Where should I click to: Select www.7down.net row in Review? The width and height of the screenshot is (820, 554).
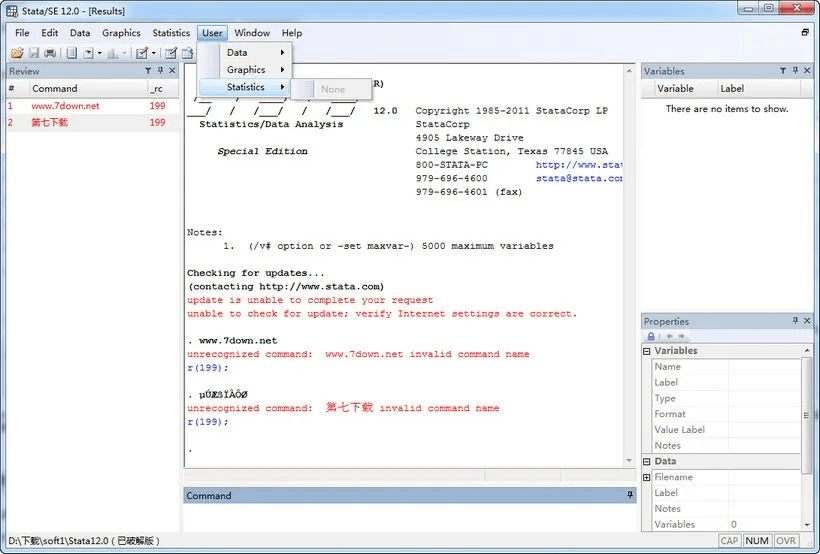pyautogui.click(x=93, y=106)
